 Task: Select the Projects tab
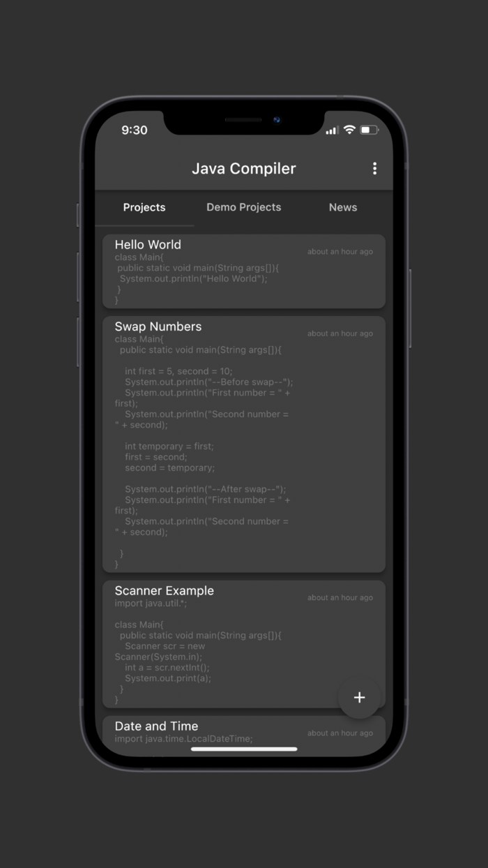tap(144, 207)
